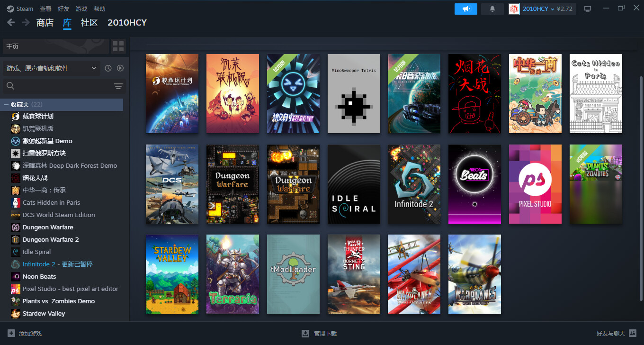The width and height of the screenshot is (644, 345).
Task: Open the Cats Hidden in Paris cover
Action: [x=596, y=93]
